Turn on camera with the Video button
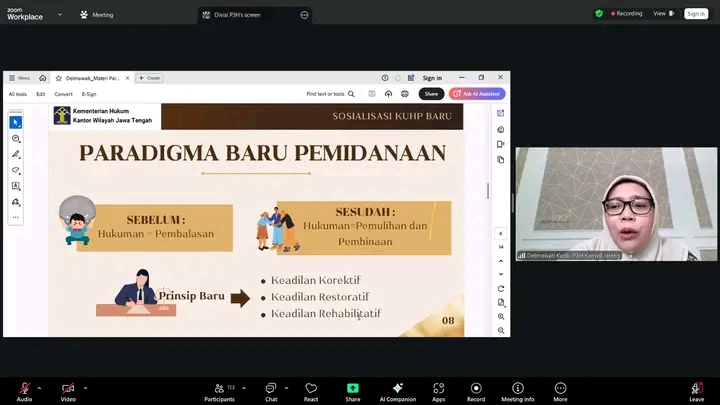 [68, 389]
